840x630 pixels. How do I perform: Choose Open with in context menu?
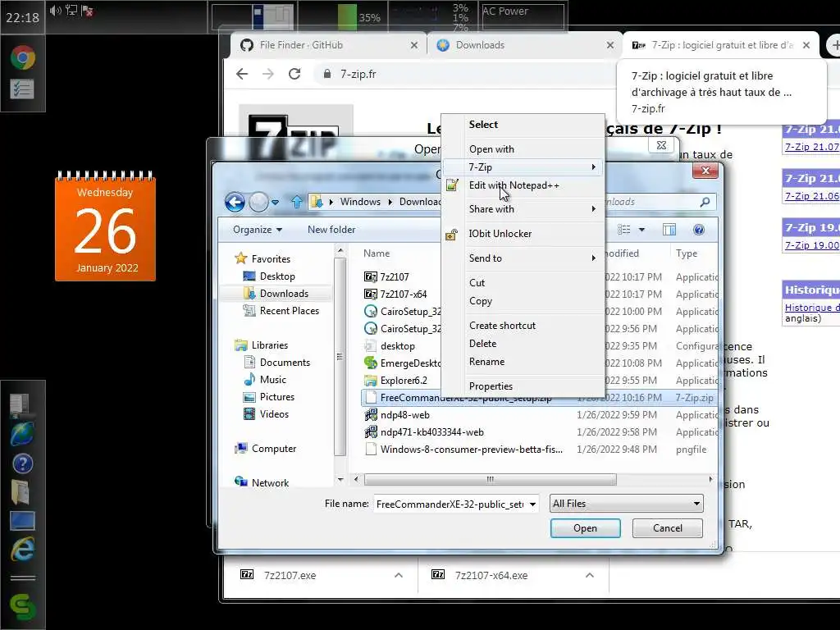(523, 149)
